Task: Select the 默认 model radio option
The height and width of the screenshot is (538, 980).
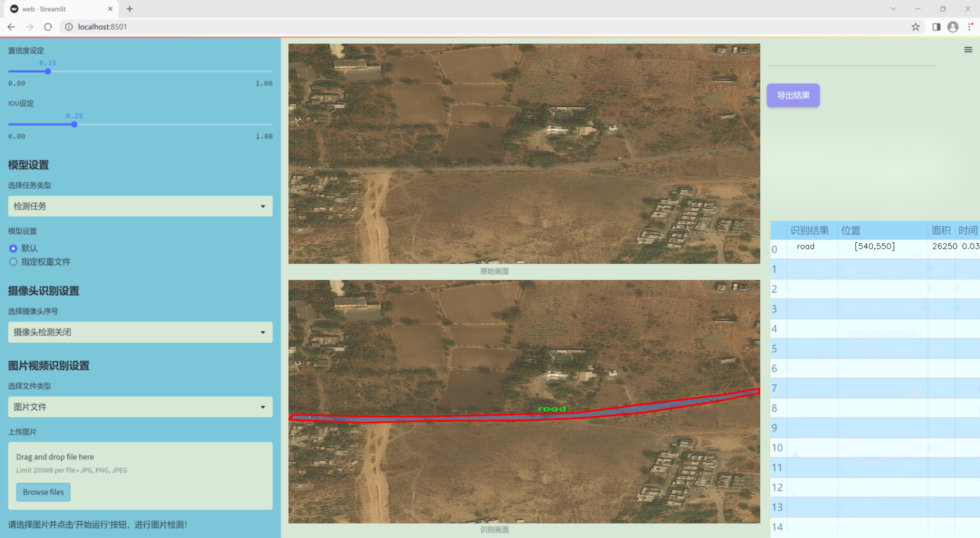Action: point(13,248)
